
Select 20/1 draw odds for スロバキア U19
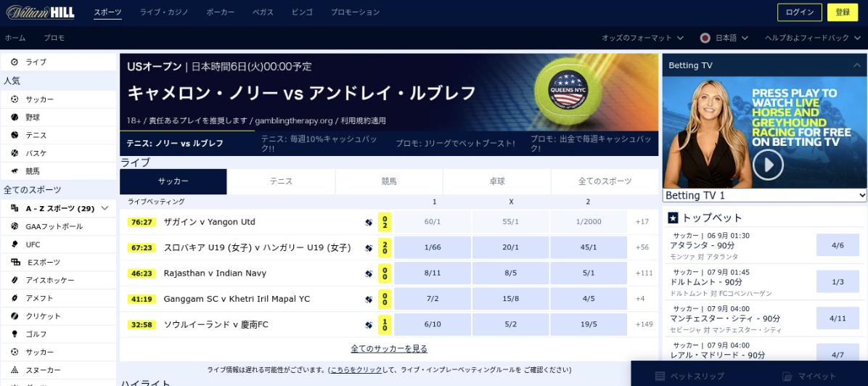point(510,247)
